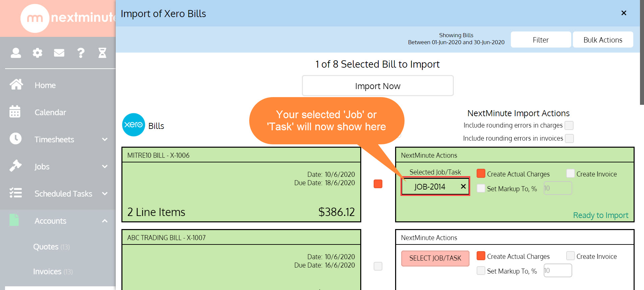Viewport: 644px width, 290px height.
Task: Click the Calendar icon in sidebar
Action: pos(15,112)
